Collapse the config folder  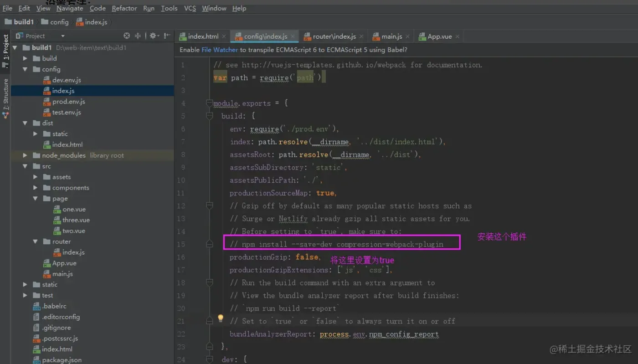click(25, 69)
